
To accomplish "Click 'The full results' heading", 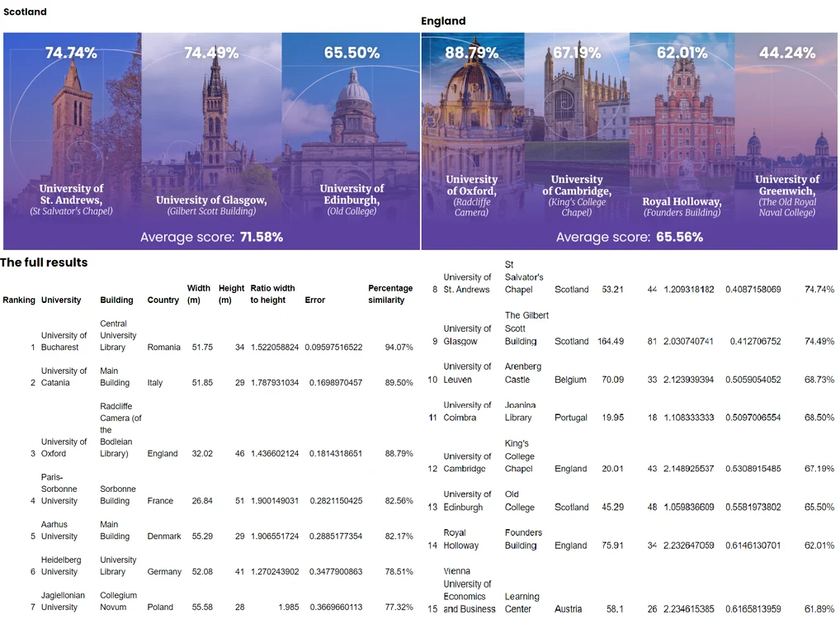I will click(x=44, y=262).
